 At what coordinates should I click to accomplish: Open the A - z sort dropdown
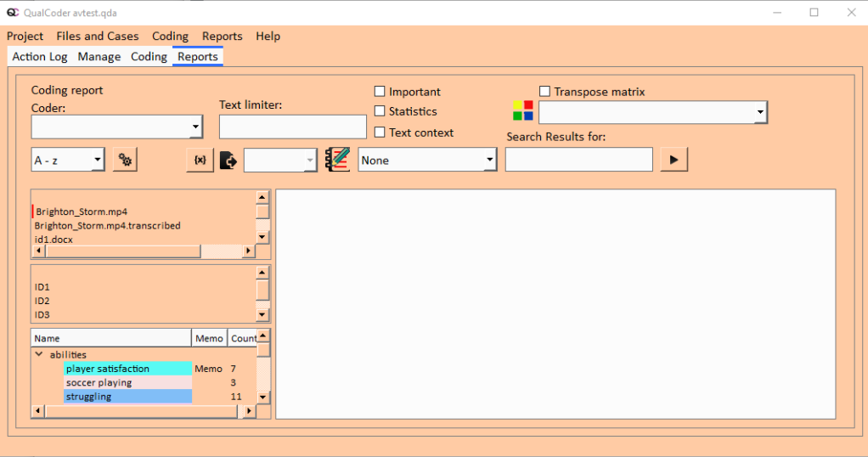pos(68,160)
